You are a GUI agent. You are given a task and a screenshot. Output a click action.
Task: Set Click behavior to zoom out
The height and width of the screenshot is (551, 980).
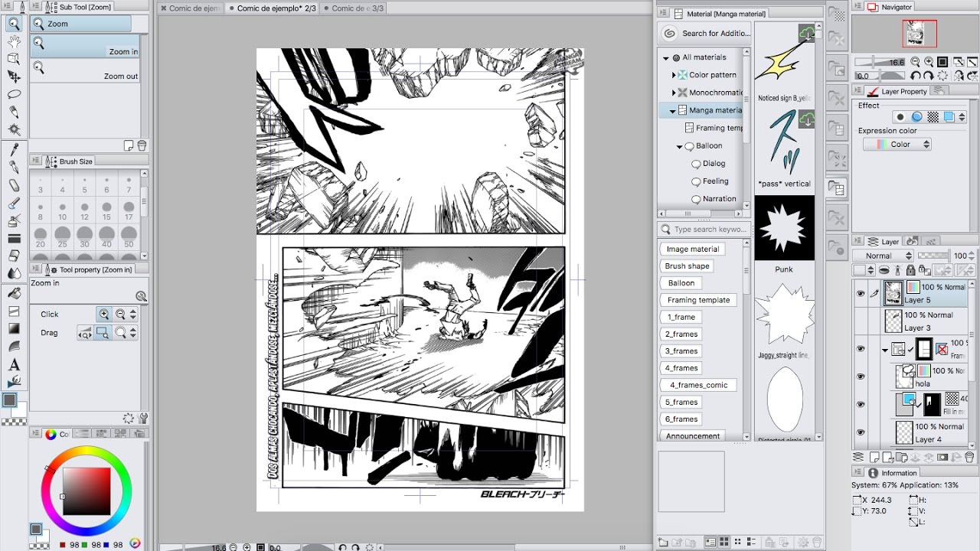[120, 315]
